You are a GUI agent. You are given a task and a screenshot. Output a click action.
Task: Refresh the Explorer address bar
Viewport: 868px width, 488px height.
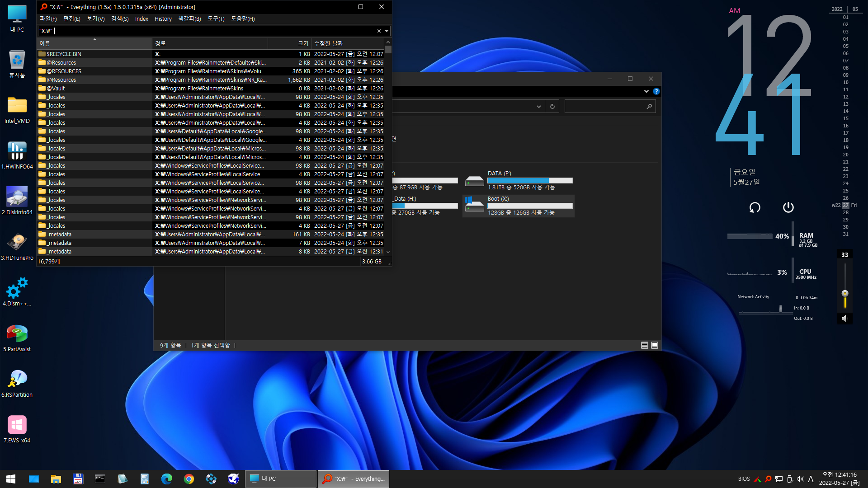(x=552, y=107)
